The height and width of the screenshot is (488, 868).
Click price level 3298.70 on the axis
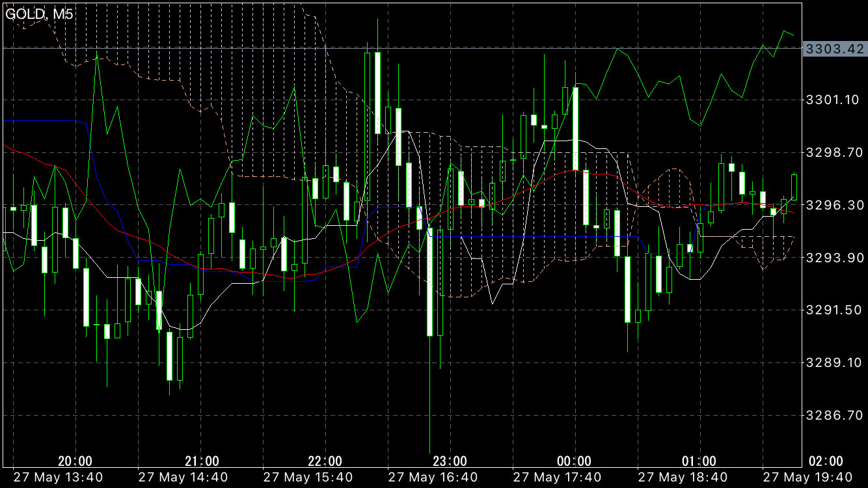click(834, 152)
